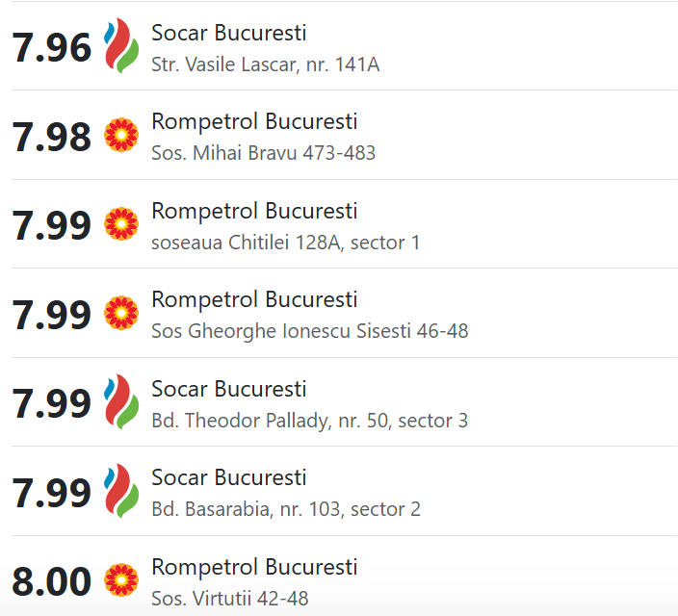
Task: Click the 7.98 fuel price
Action: [52, 137]
